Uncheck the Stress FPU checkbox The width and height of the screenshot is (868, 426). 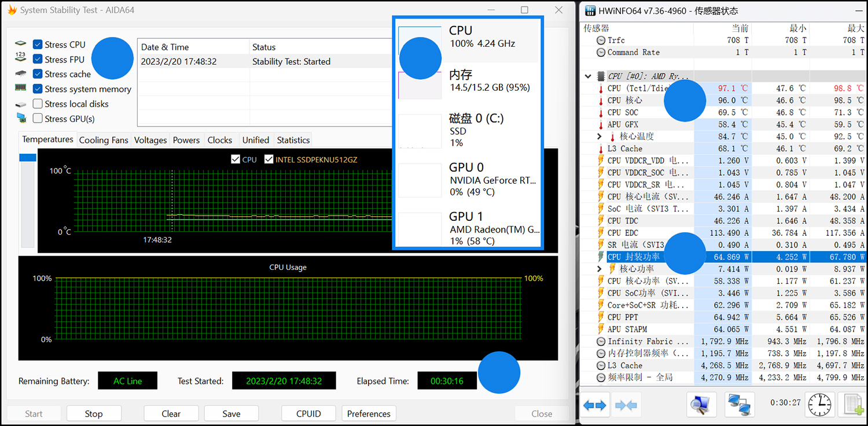[x=38, y=59]
